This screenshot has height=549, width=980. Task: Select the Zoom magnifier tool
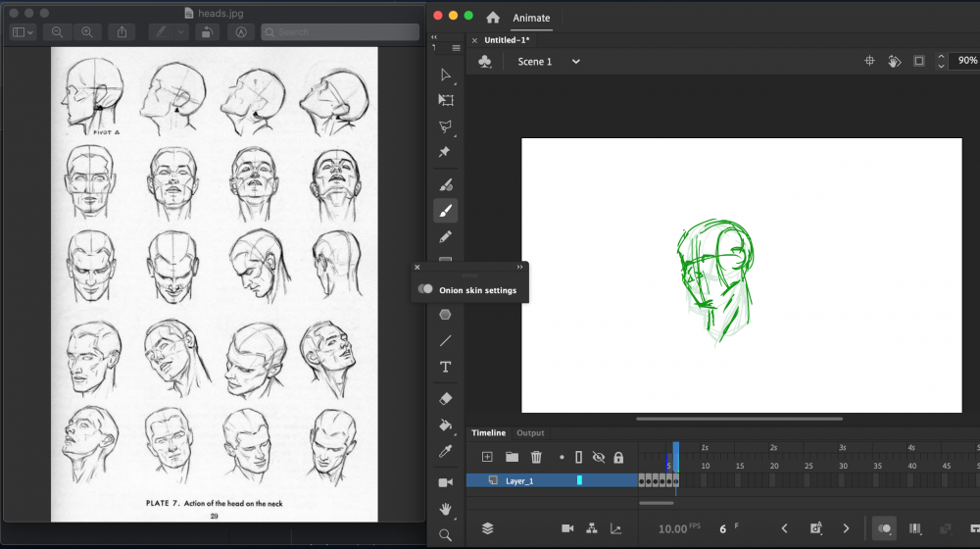pyautogui.click(x=445, y=535)
